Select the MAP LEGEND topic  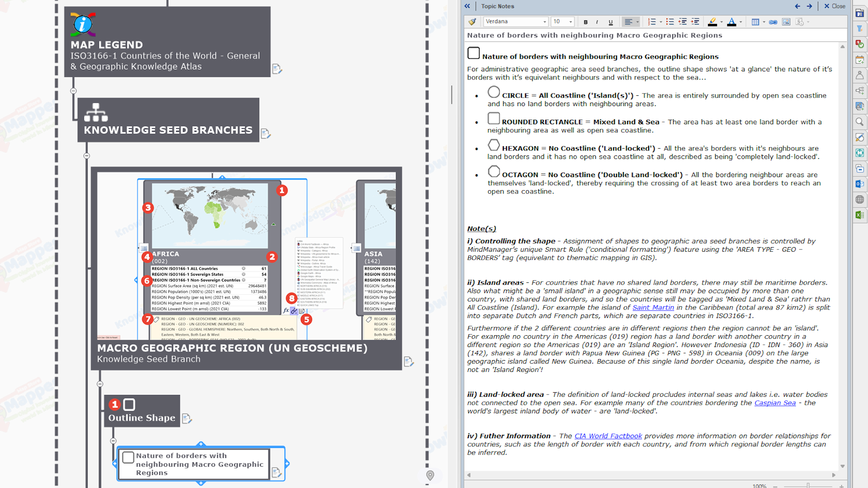coord(167,42)
